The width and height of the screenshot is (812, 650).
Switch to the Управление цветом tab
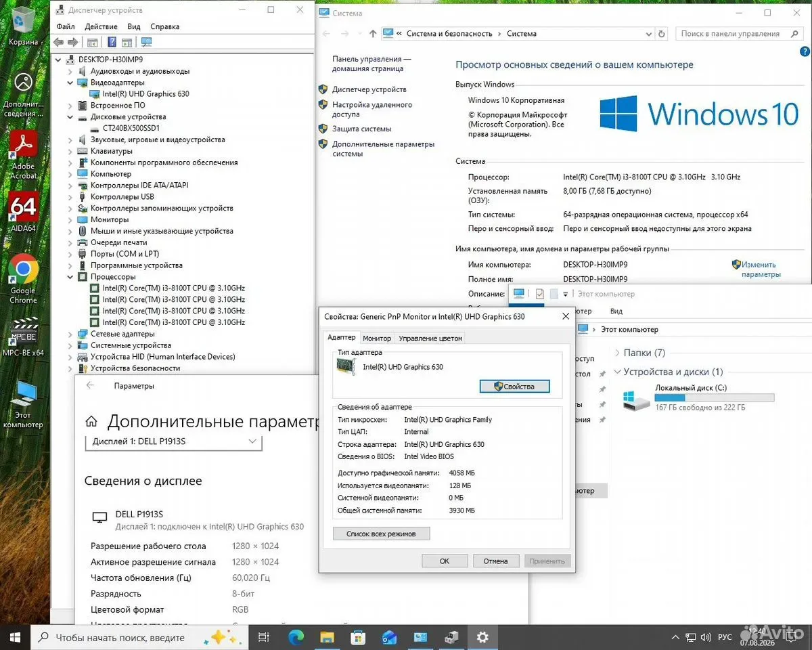[430, 338]
